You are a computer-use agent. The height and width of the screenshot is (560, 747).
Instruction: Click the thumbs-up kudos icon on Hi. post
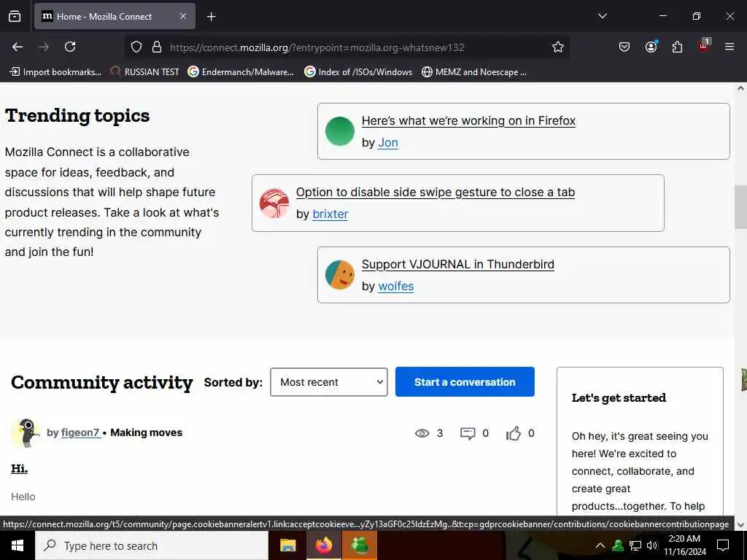pos(513,433)
